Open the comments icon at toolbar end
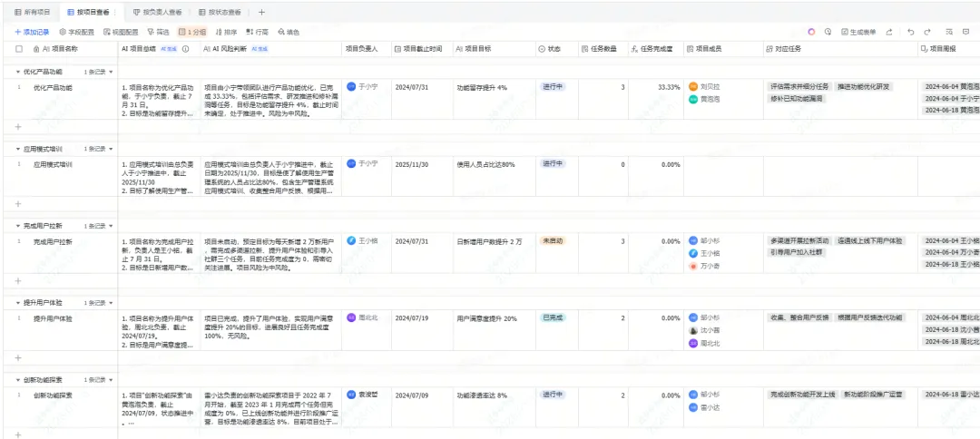This screenshot has width=980, height=439. (966, 32)
